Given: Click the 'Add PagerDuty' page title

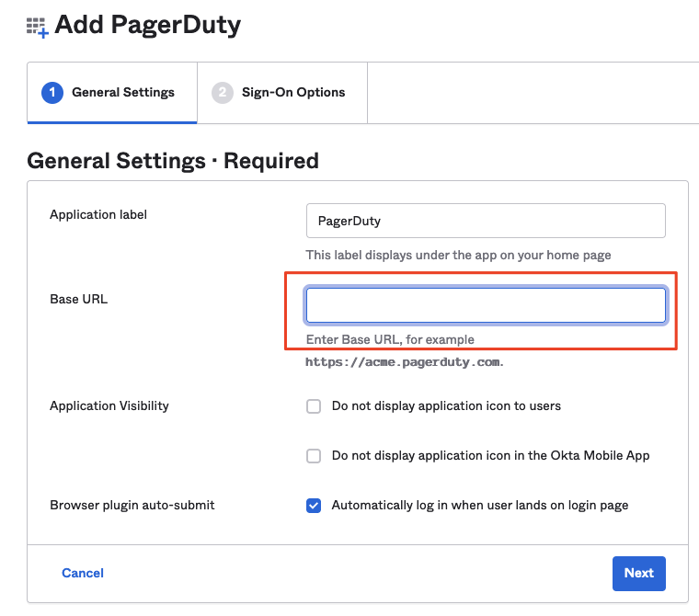Looking at the screenshot, I should (x=147, y=25).
